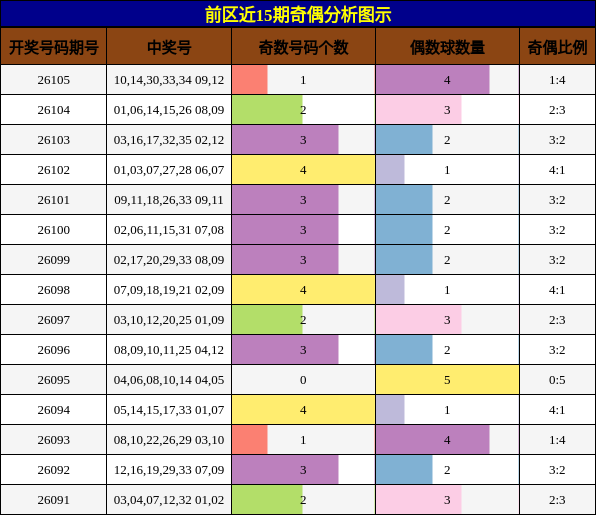The height and width of the screenshot is (515, 596).
Task: Click the purple even-count bar for 26093
Action: point(433,440)
